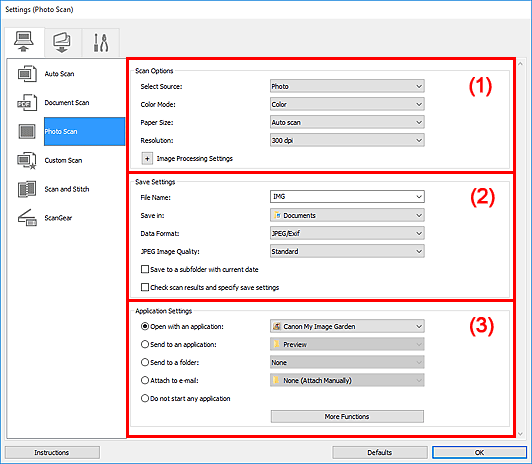Click the Scan and Stitch icon
Image resolution: width=532 pixels, height=464 pixels.
[x=27, y=189]
